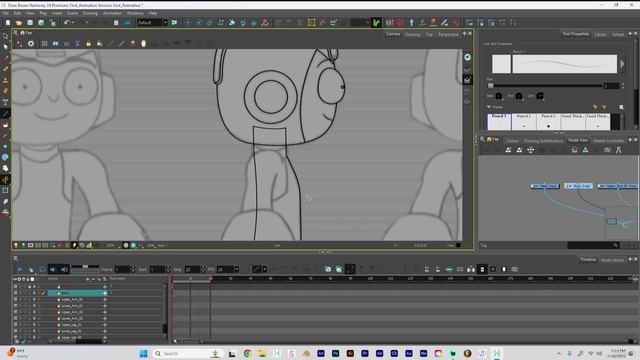Click the new pencil preset icon

pos(595,107)
